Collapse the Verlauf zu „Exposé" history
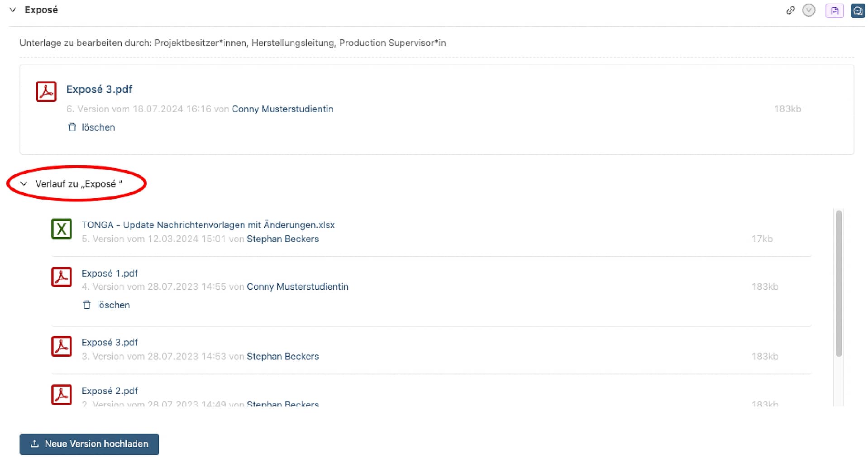 [x=24, y=184]
